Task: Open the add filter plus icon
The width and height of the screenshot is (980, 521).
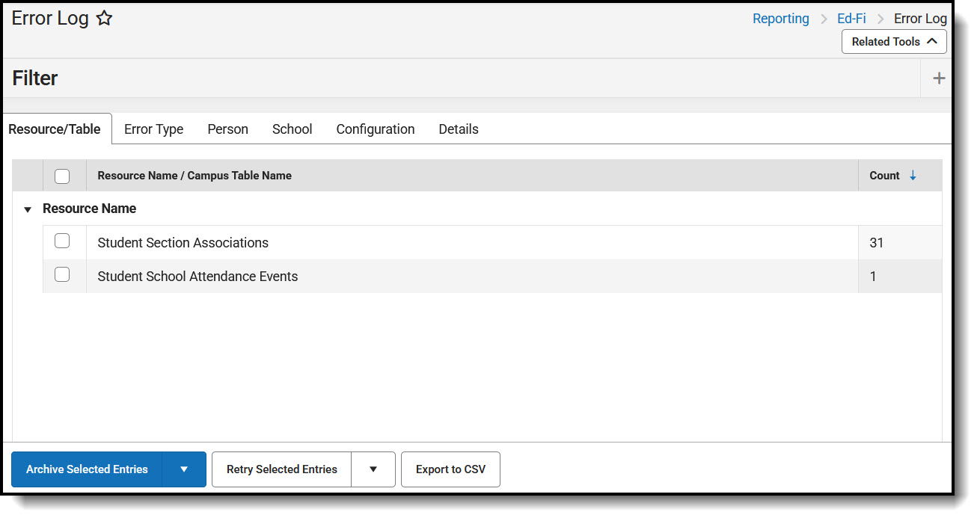Action: coord(938,78)
